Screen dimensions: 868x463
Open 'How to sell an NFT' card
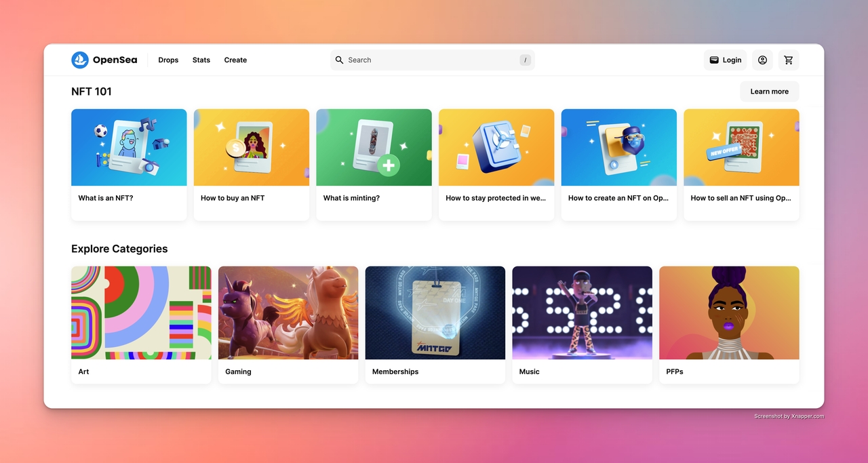point(741,164)
